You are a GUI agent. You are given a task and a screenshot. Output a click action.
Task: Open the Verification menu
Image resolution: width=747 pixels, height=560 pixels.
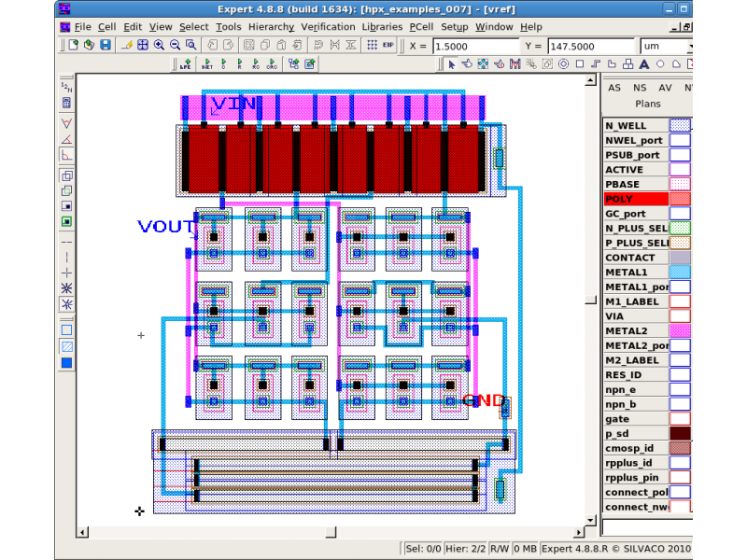[x=328, y=27]
